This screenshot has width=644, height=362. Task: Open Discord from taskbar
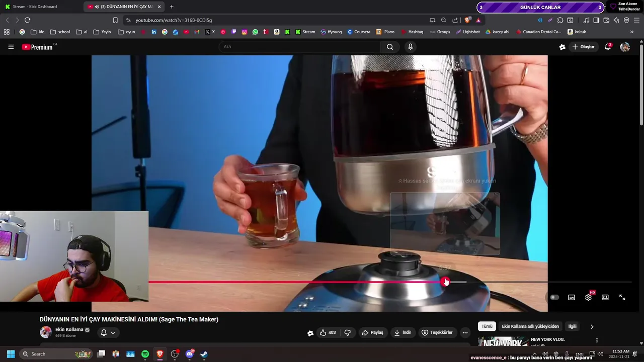tap(189, 354)
